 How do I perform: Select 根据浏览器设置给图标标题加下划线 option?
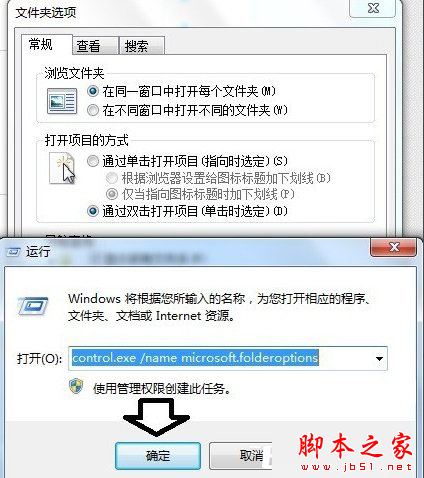point(112,178)
